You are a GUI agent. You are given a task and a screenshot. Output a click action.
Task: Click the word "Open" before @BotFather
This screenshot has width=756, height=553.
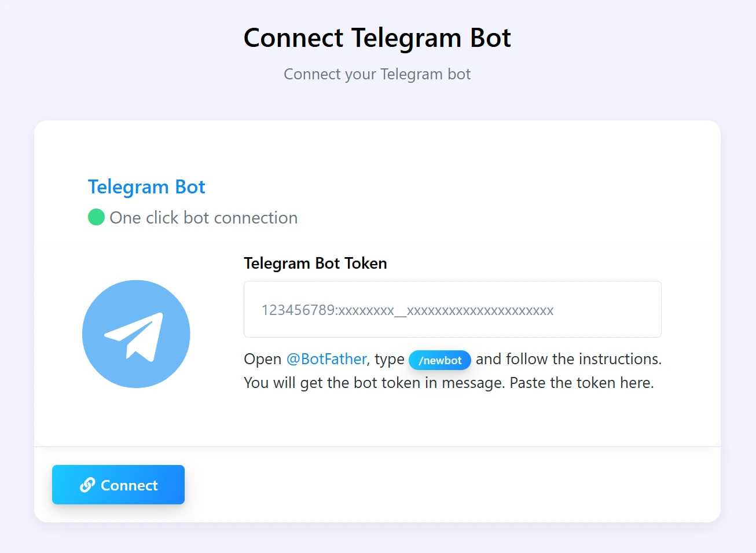[263, 359]
